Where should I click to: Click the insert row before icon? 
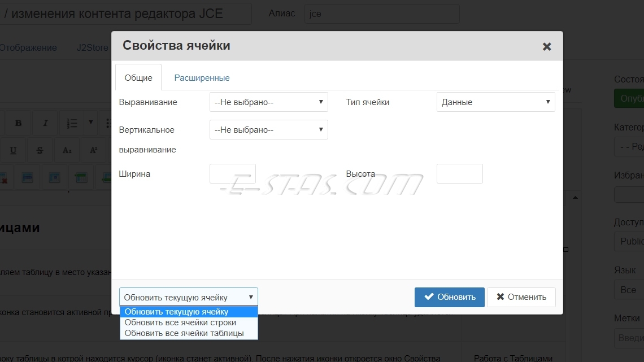pyautogui.click(x=81, y=178)
